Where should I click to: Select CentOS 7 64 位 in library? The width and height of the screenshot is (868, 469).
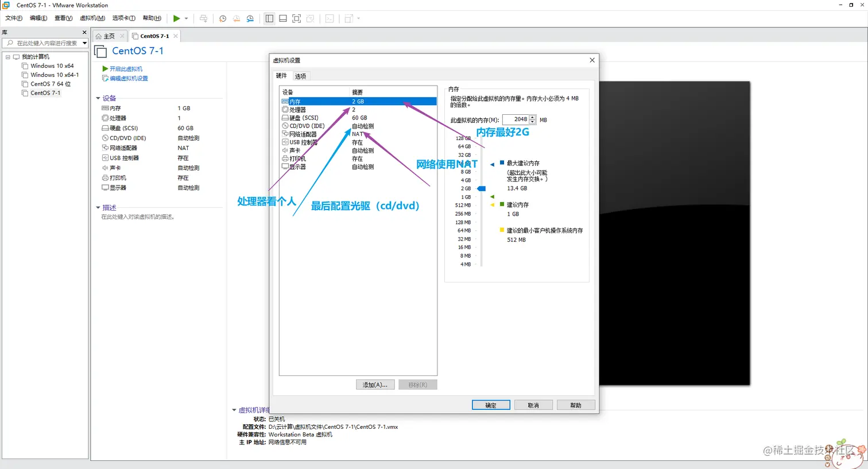pos(51,84)
